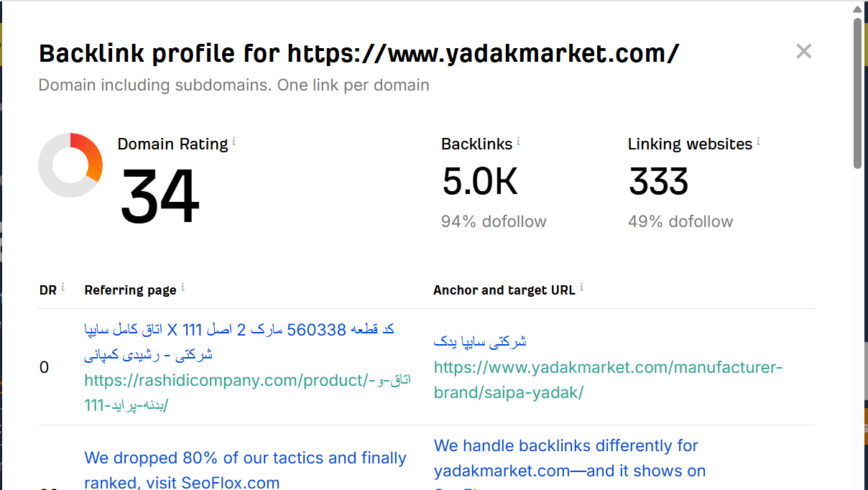This screenshot has width=868, height=490.
Task: Click info icon beside Backlinks heading
Action: click(519, 142)
